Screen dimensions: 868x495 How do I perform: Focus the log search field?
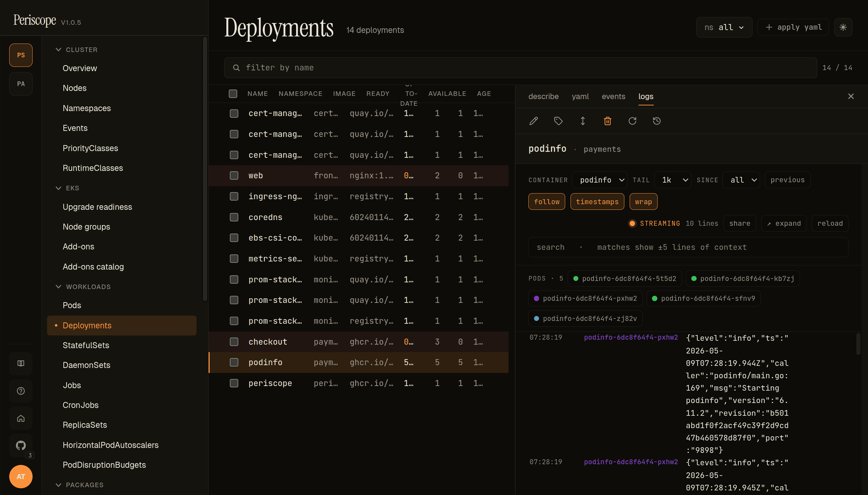click(688, 247)
